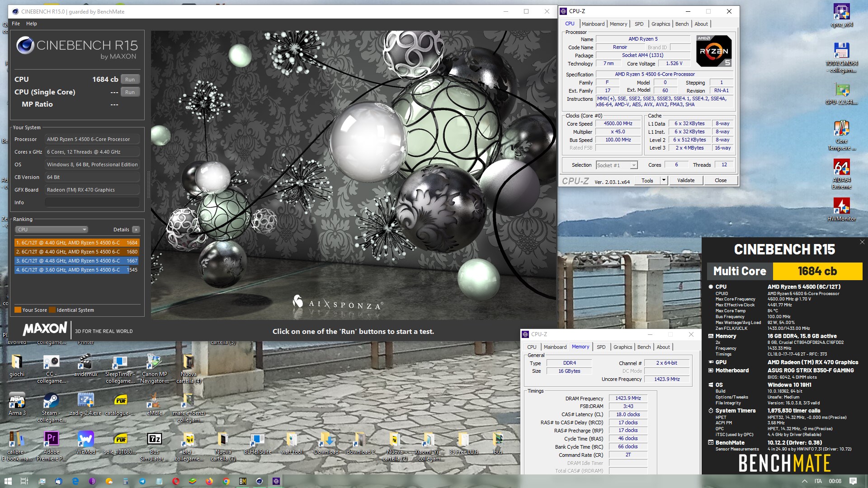The height and width of the screenshot is (488, 868).
Task: Select the avidemux desktop shortcut
Action: click(85, 365)
